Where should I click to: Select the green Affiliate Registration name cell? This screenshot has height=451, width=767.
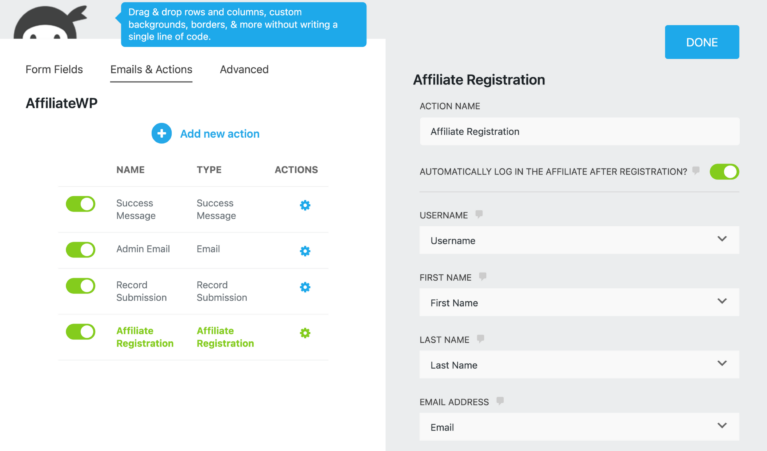click(x=145, y=337)
